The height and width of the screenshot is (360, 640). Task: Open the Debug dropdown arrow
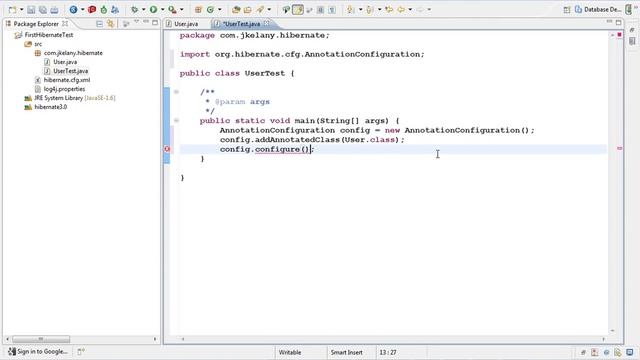coord(143,9)
